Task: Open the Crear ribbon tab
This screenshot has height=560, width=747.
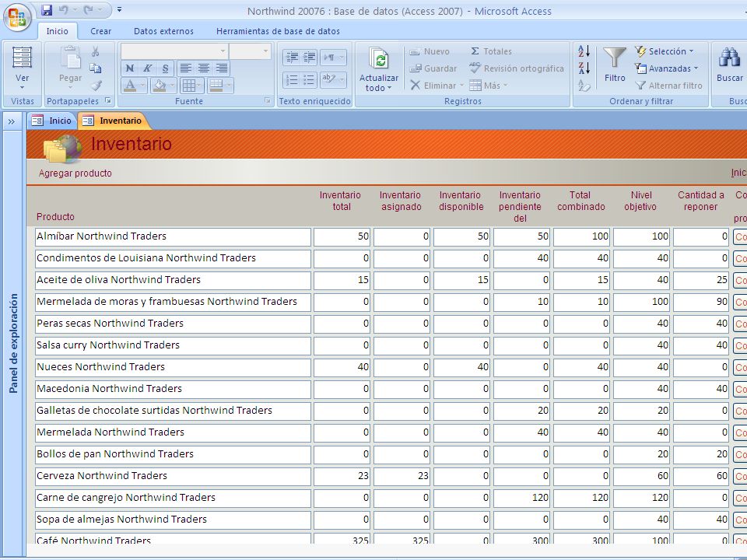Action: (100, 31)
